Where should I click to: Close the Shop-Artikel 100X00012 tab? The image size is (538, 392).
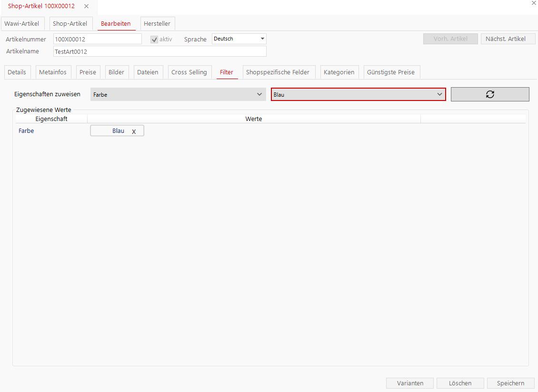click(x=86, y=6)
